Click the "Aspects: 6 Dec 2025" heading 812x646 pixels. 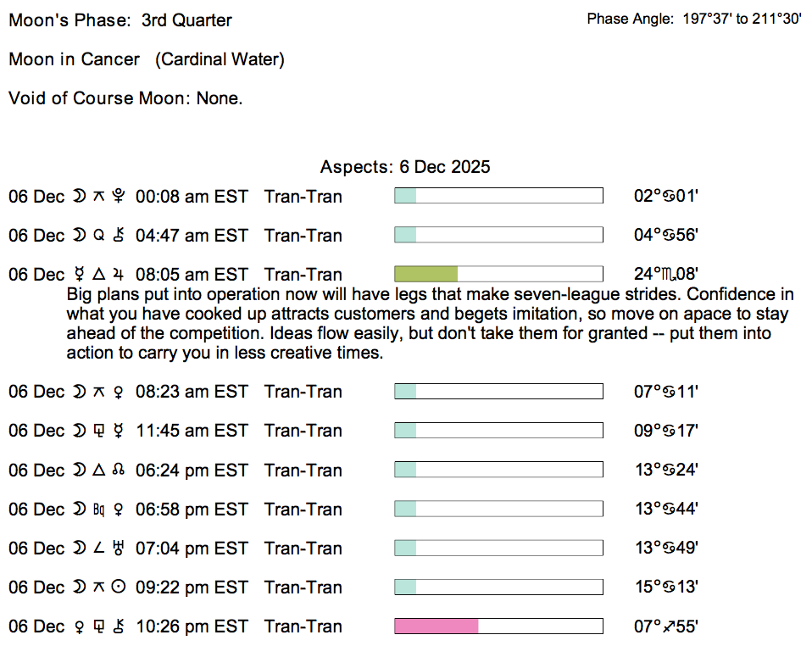coord(405,167)
